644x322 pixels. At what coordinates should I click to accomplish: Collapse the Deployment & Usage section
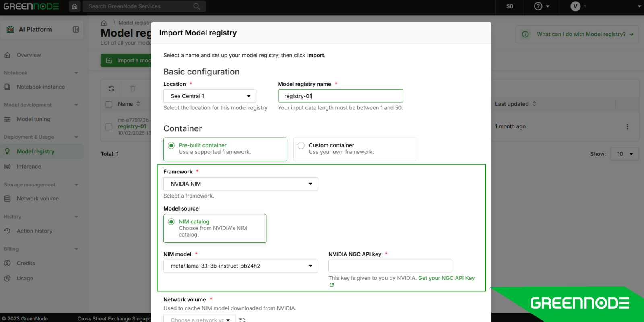[x=76, y=137]
